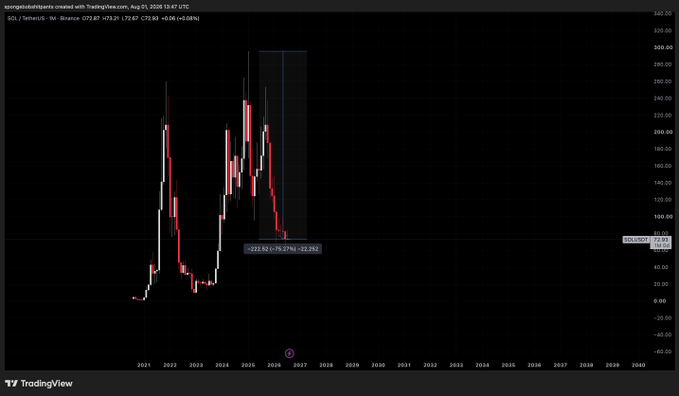This screenshot has height=396, width=679.
Task: Click the 320.00 price axis label
Action: (663, 31)
